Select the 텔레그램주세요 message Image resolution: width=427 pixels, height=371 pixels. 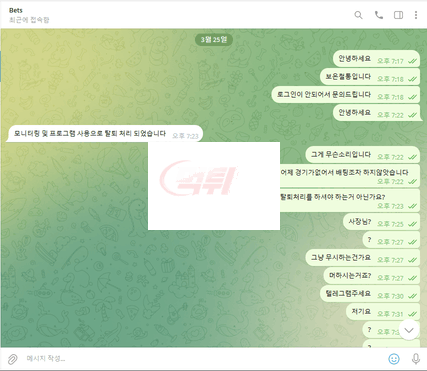coord(370,294)
